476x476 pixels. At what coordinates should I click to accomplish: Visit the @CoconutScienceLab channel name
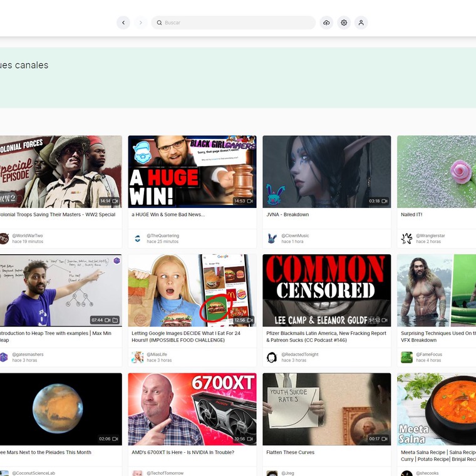[x=34, y=473]
